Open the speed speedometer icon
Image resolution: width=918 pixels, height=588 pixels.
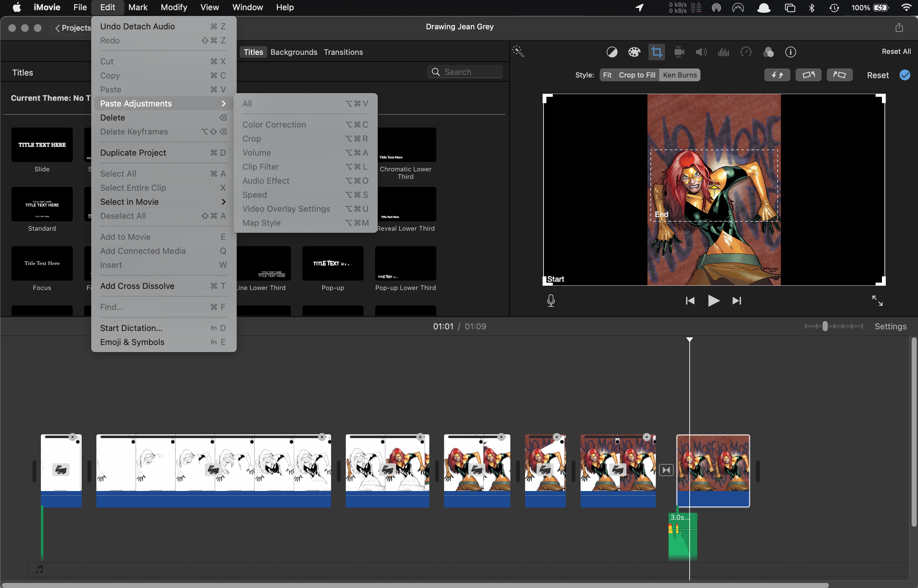point(746,52)
